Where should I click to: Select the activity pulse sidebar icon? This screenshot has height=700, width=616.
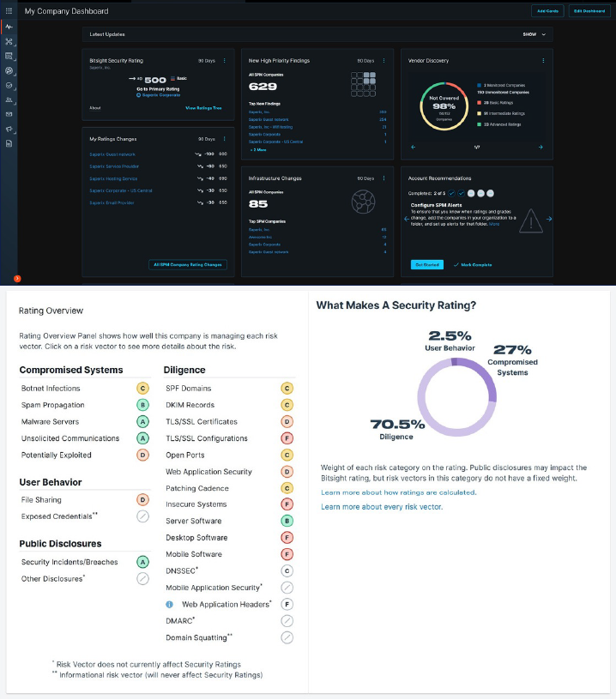[x=9, y=27]
